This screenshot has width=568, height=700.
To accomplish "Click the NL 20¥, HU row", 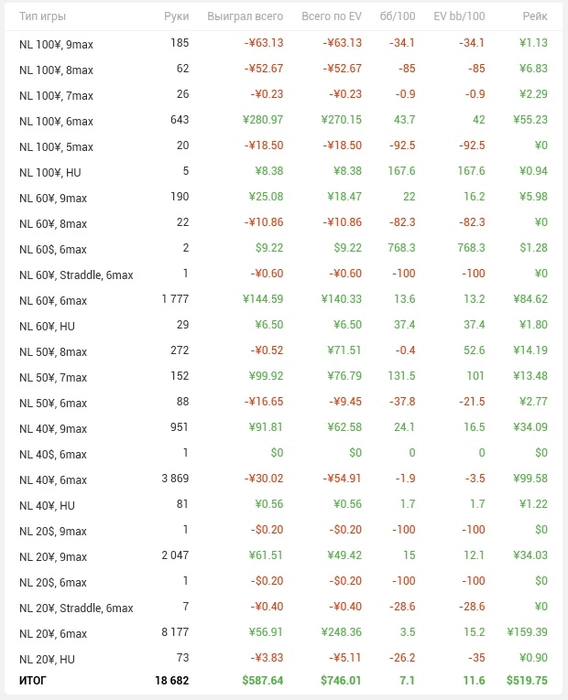I will 284,658.
